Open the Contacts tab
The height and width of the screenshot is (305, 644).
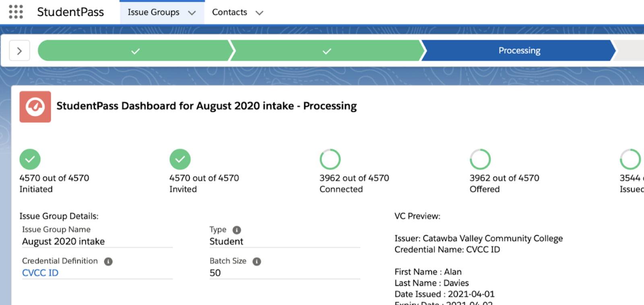tap(229, 12)
